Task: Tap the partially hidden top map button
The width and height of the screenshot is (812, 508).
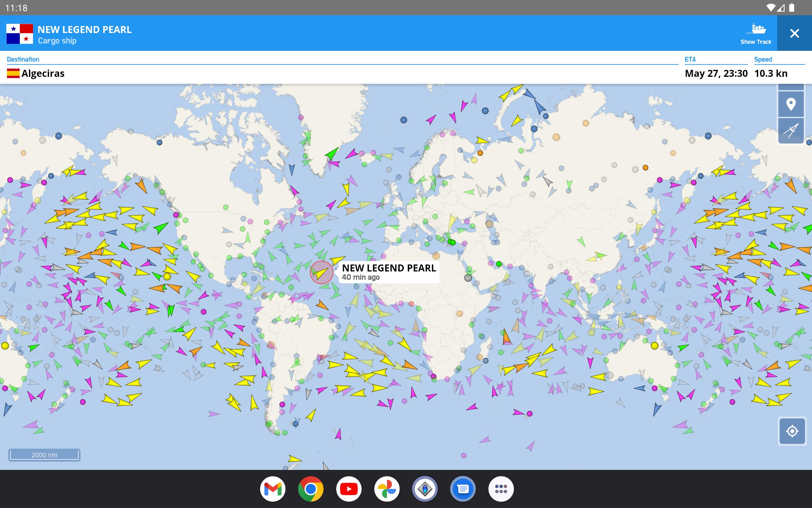Action: click(791, 87)
